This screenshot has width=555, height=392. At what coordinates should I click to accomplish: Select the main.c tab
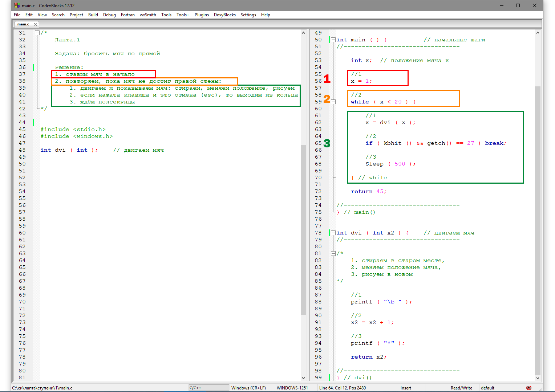(23, 24)
